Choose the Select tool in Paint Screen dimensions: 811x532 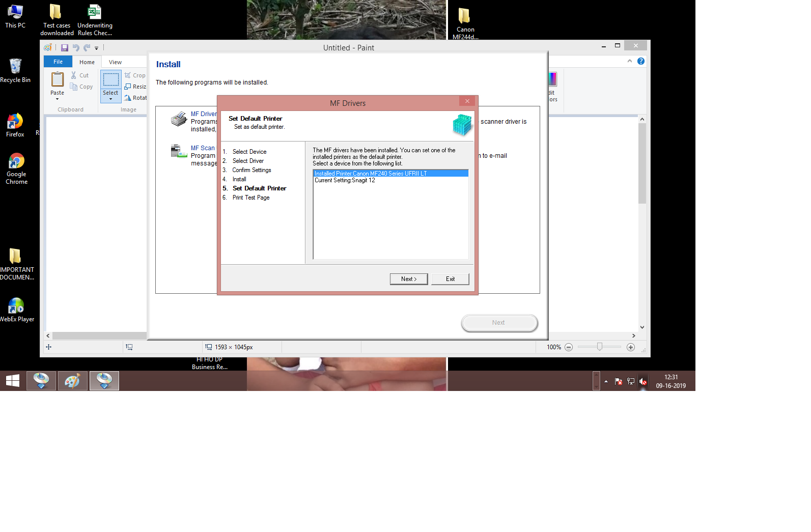(110, 79)
